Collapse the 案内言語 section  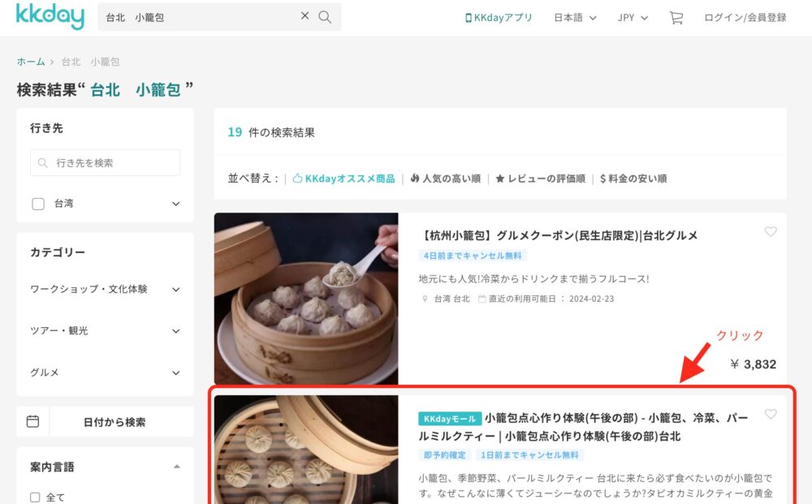[176, 467]
